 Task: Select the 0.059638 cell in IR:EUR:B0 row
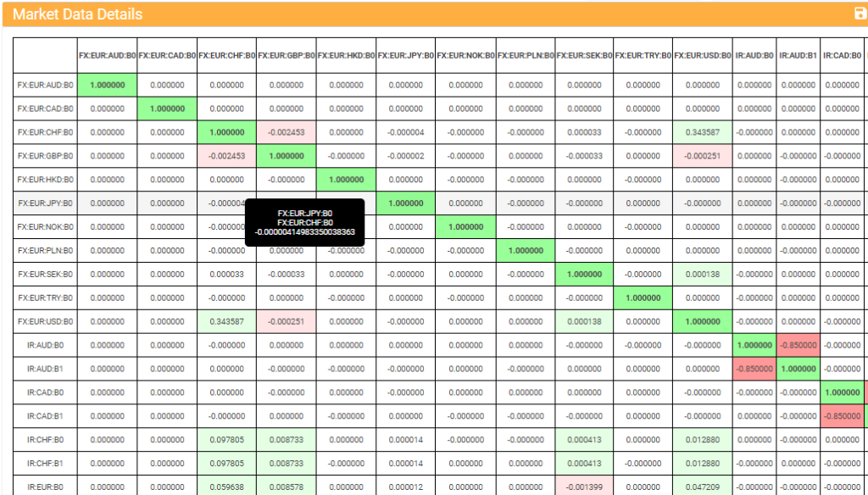pos(226,487)
